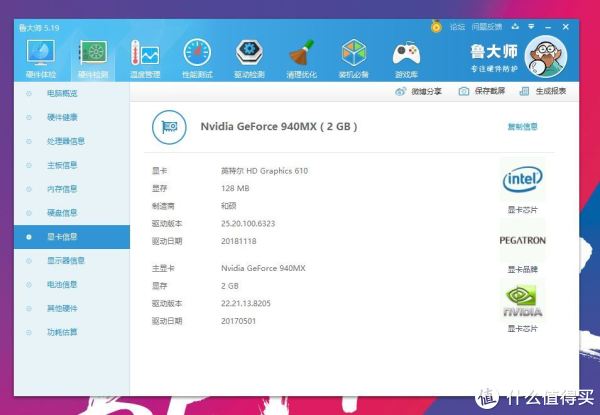The width and height of the screenshot is (600, 415).
Task: Click the copy info link beside GPU title
Action: click(x=522, y=127)
